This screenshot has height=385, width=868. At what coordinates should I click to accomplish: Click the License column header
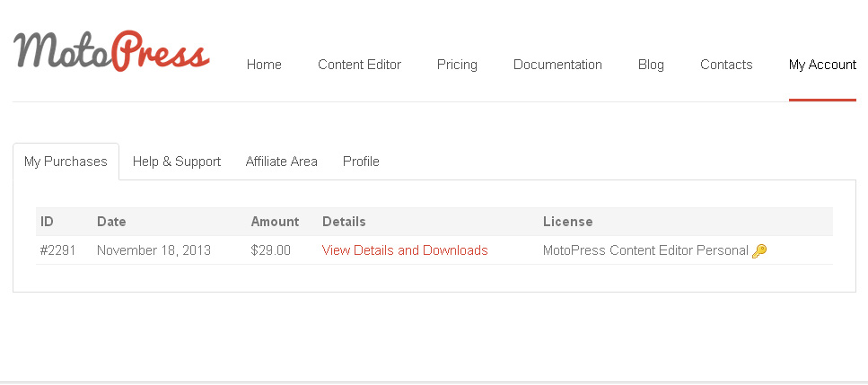(x=568, y=222)
